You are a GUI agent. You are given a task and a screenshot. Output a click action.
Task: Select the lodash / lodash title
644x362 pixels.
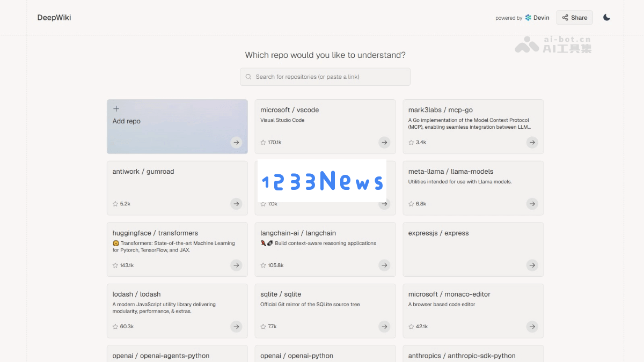coord(136,294)
